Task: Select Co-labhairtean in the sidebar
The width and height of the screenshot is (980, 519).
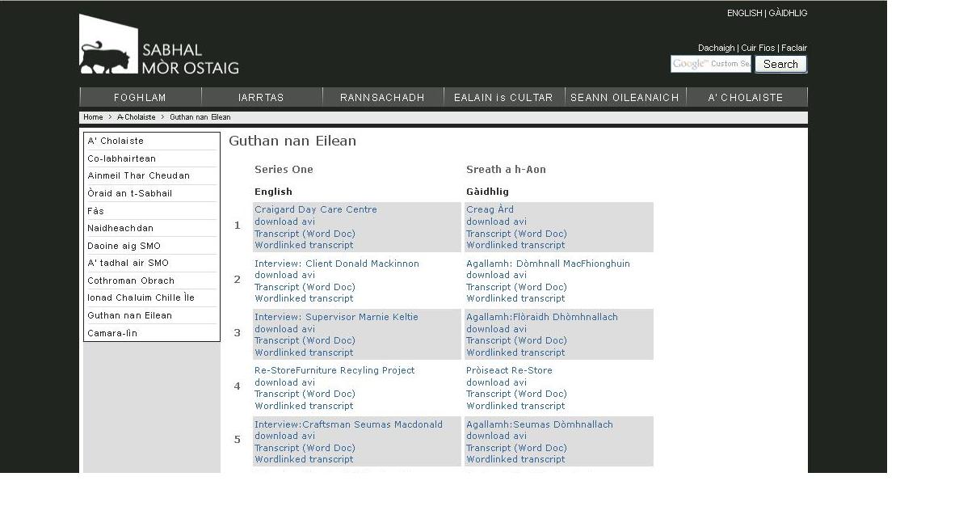Action: tap(121, 158)
